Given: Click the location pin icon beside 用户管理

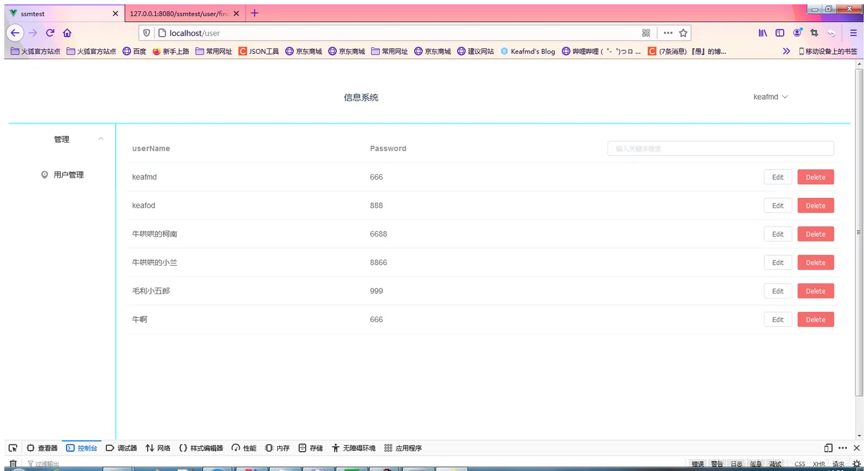Looking at the screenshot, I should click(44, 175).
